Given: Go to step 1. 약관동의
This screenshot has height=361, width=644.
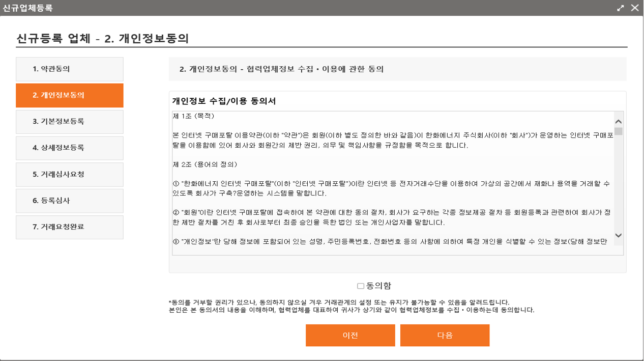Looking at the screenshot, I should pos(70,69).
